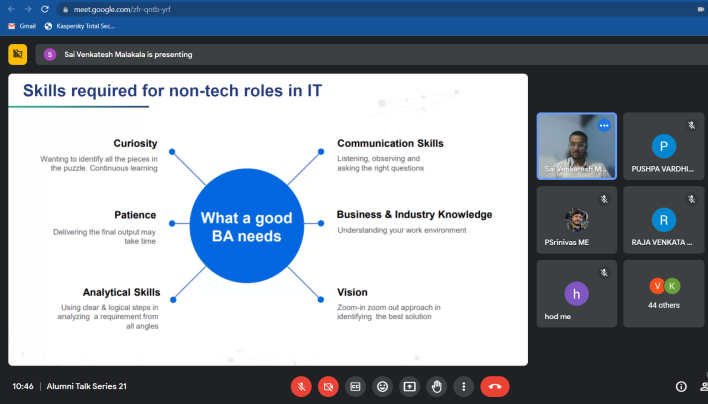This screenshot has width=708, height=404.
Task: Reload the page using the refresh icon
Action: [46, 8]
